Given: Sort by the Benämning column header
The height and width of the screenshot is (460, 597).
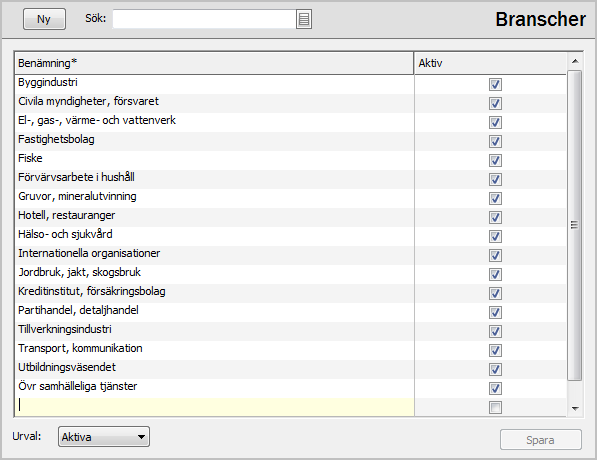Looking at the screenshot, I should coord(214,63).
